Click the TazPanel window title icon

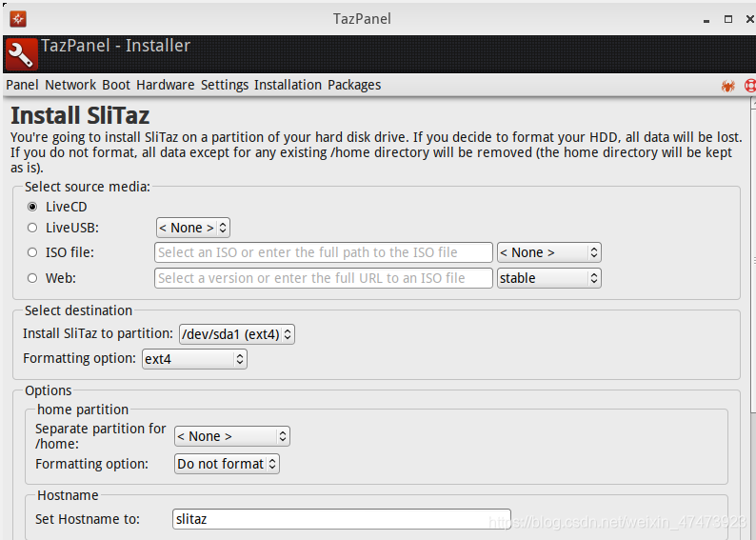(18, 19)
